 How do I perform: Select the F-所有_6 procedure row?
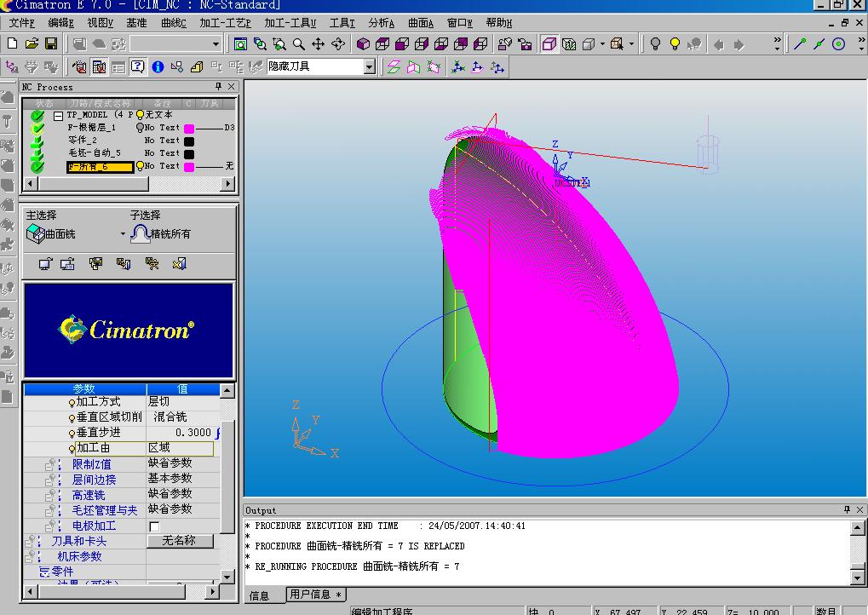click(x=100, y=167)
